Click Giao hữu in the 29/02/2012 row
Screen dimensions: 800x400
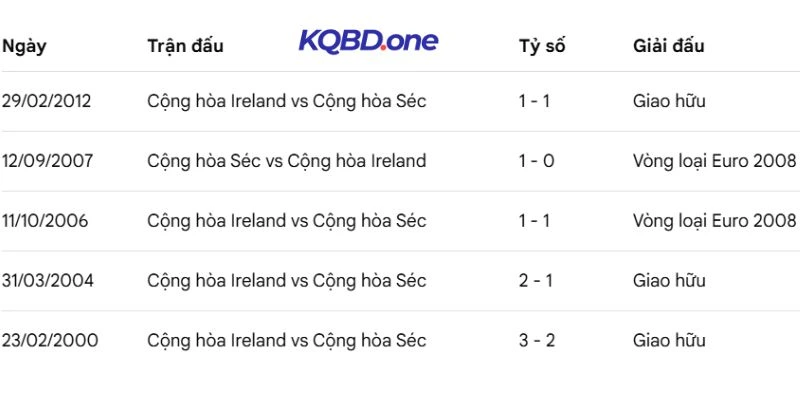point(669,101)
